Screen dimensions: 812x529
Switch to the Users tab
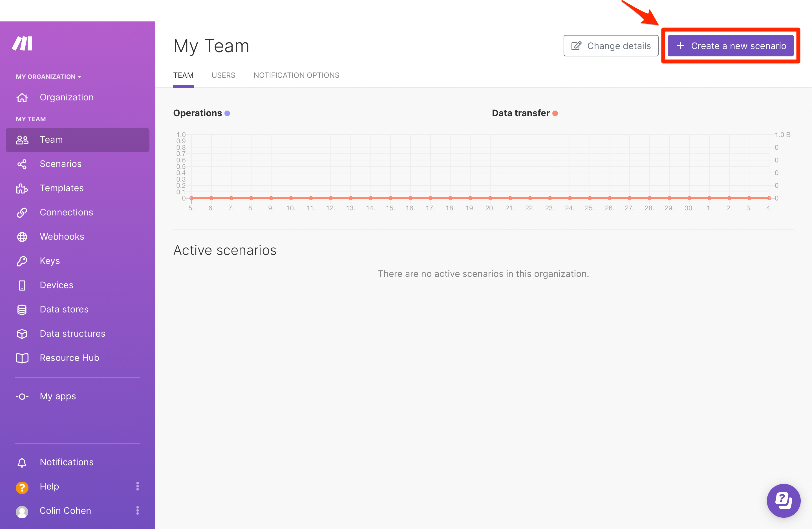[x=223, y=75]
